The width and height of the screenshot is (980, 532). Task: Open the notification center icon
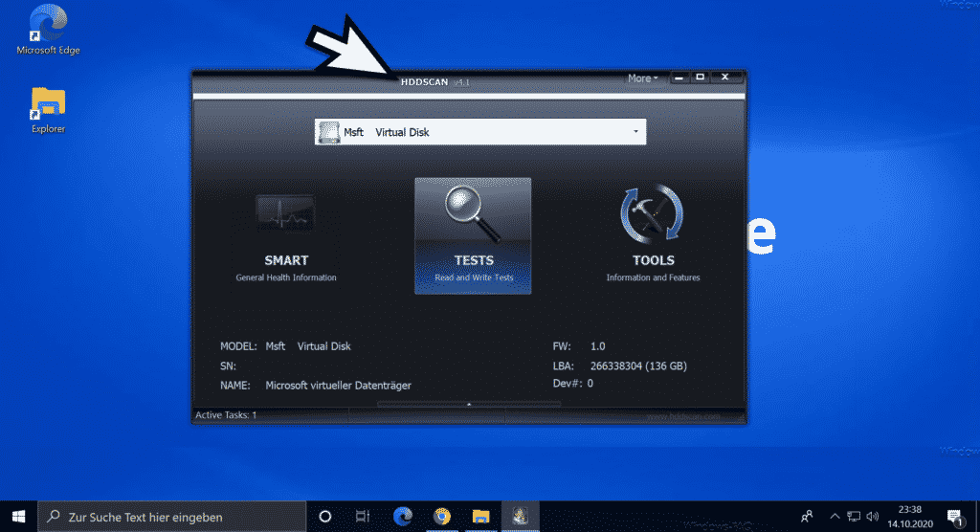pyautogui.click(x=954, y=517)
